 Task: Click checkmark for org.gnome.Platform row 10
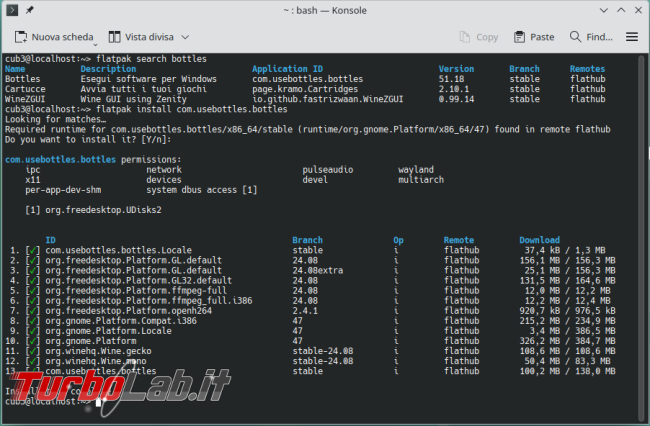[x=33, y=341]
